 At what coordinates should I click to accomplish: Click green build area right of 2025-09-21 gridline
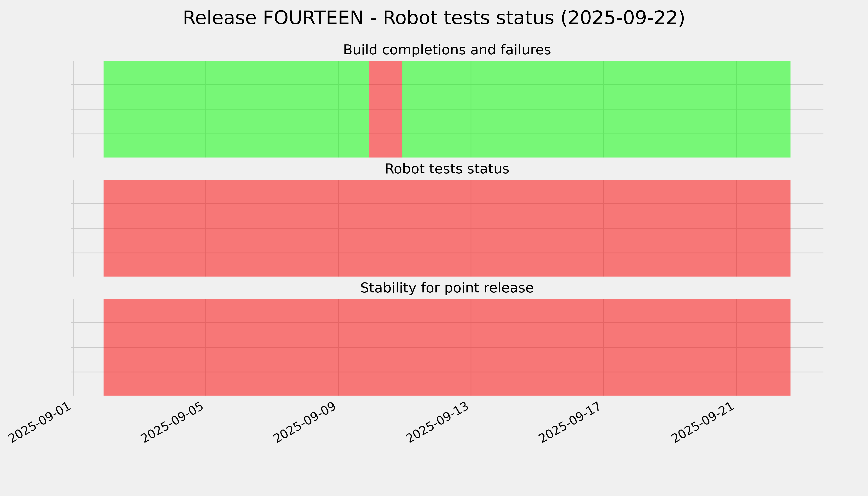[763, 109]
